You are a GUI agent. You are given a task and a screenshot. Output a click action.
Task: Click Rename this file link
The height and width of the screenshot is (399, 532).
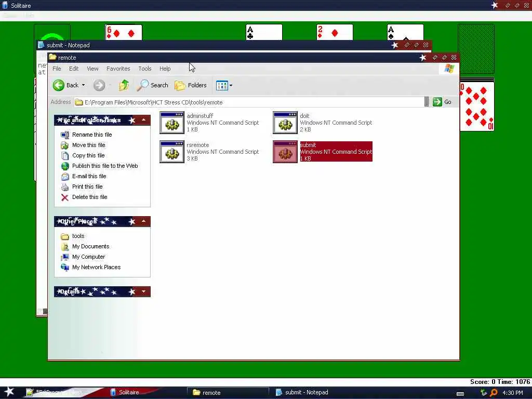click(x=92, y=135)
